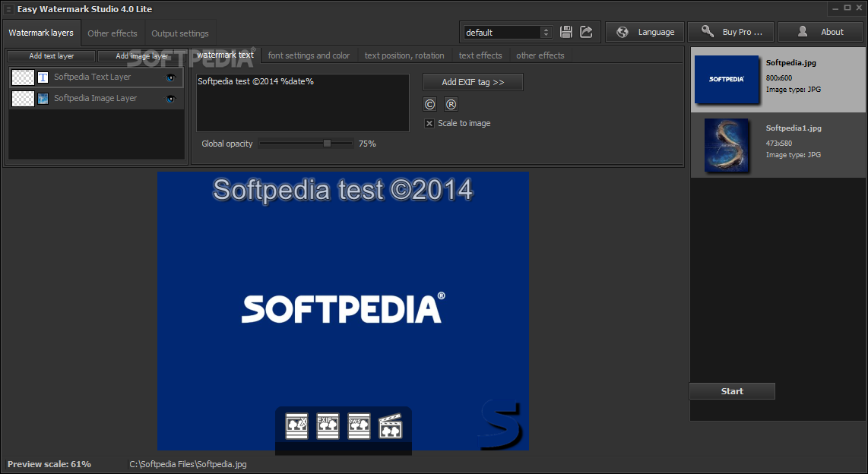Screen dimensions: 868x474
Task: Insert the registered ® symbol
Action: (x=451, y=104)
